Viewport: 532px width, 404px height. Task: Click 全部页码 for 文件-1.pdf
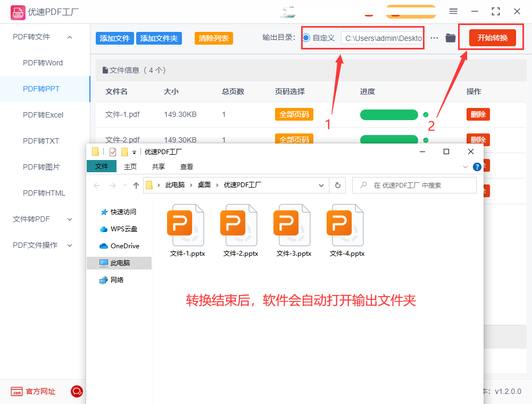[294, 115]
